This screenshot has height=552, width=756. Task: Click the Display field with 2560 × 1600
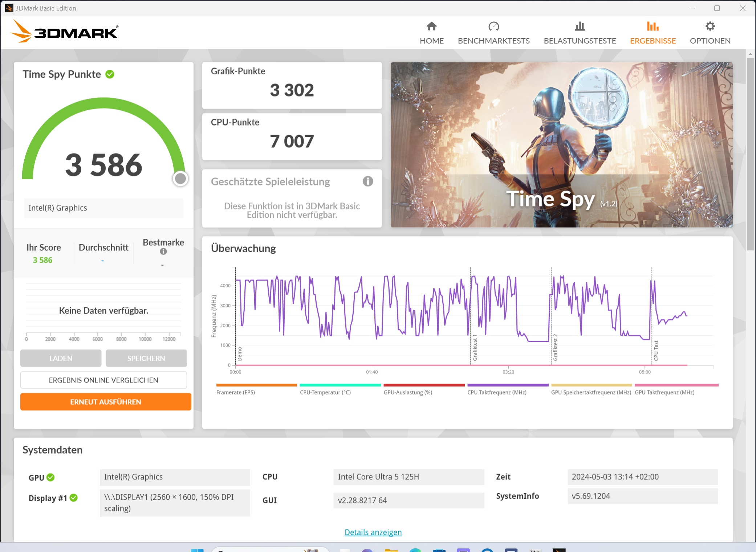click(x=175, y=503)
